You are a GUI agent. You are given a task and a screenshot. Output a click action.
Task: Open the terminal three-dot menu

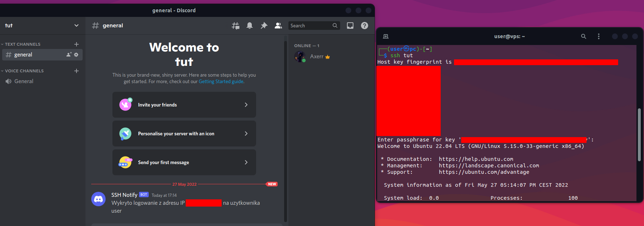point(598,36)
